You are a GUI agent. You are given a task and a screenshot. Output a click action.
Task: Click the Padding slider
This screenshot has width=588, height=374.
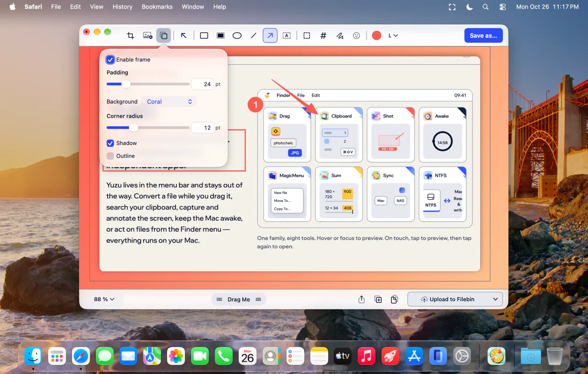148,84
